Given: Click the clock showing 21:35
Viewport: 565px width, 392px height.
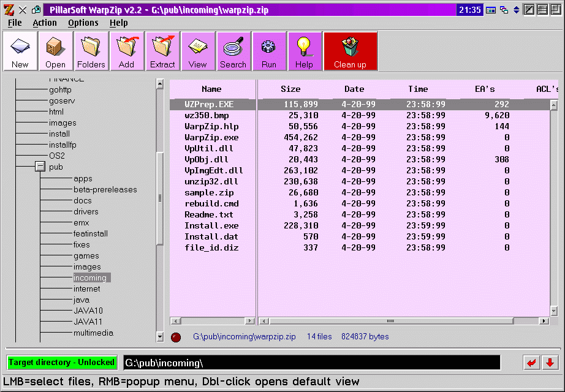Looking at the screenshot, I should 469,10.
